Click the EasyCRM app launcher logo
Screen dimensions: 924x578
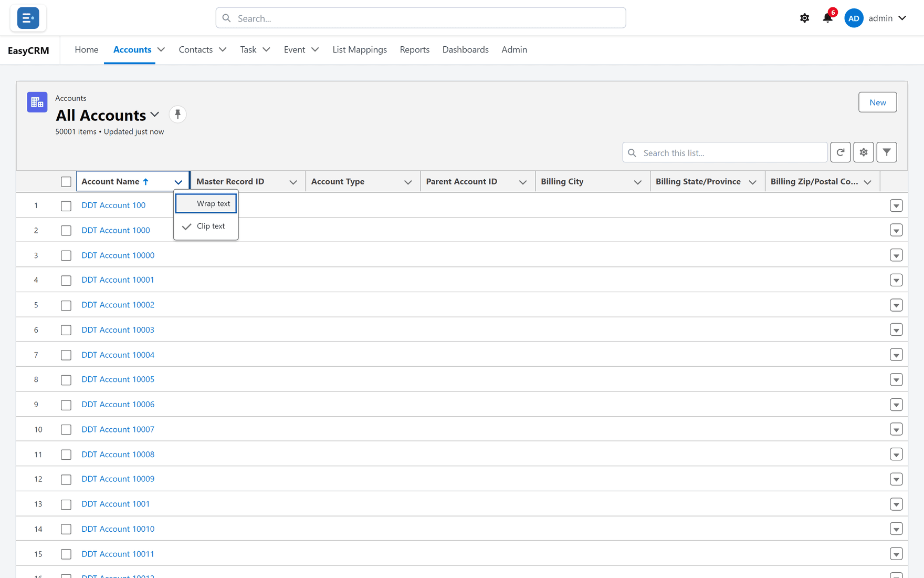click(28, 18)
